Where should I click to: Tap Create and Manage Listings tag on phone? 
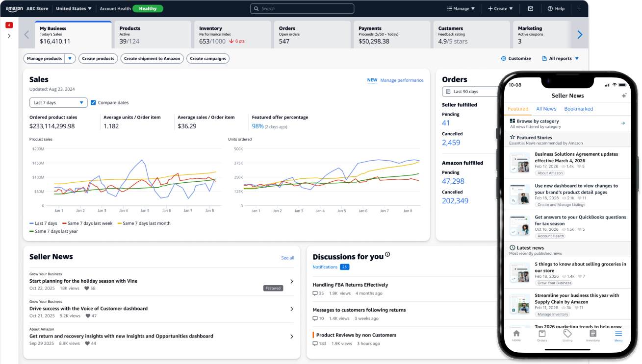pos(561,205)
